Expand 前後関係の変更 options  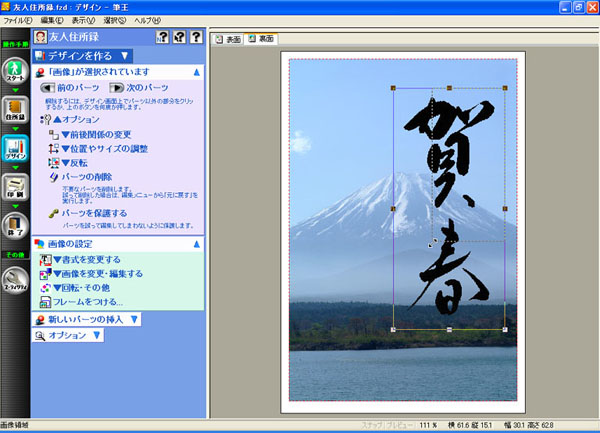(x=95, y=133)
